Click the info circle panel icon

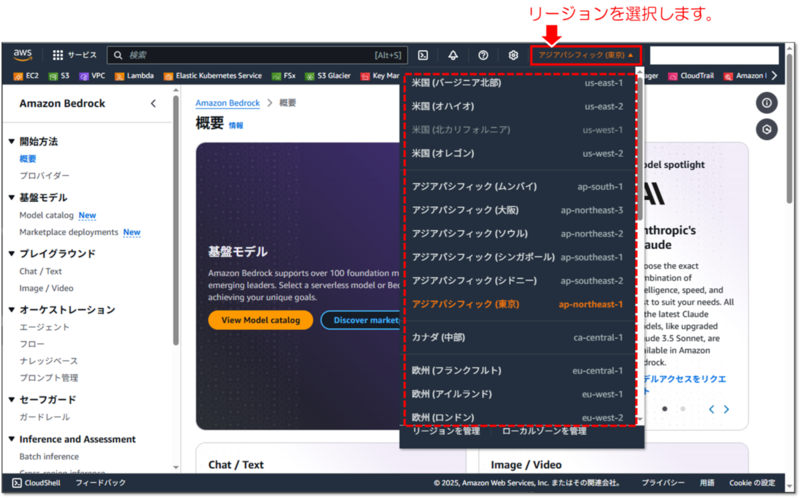pos(766,103)
